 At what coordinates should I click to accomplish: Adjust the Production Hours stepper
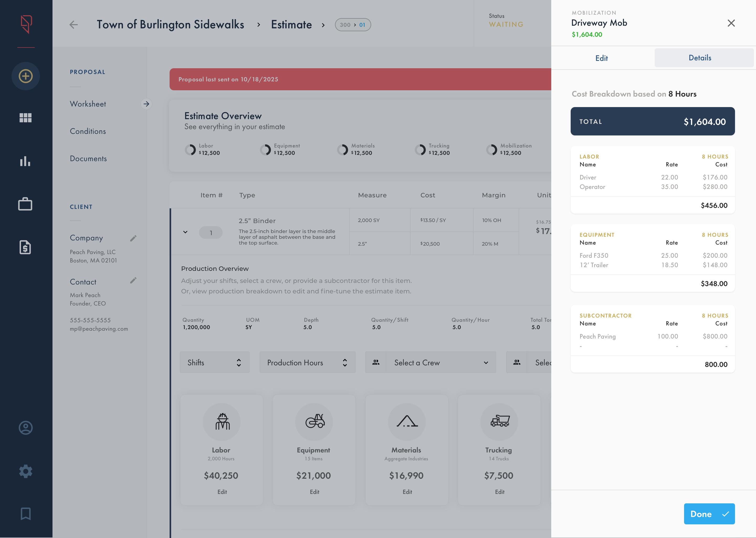(x=345, y=362)
